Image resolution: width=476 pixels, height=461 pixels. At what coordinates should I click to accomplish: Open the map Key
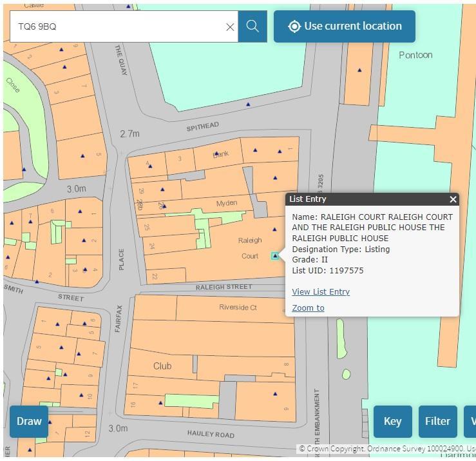click(x=392, y=422)
